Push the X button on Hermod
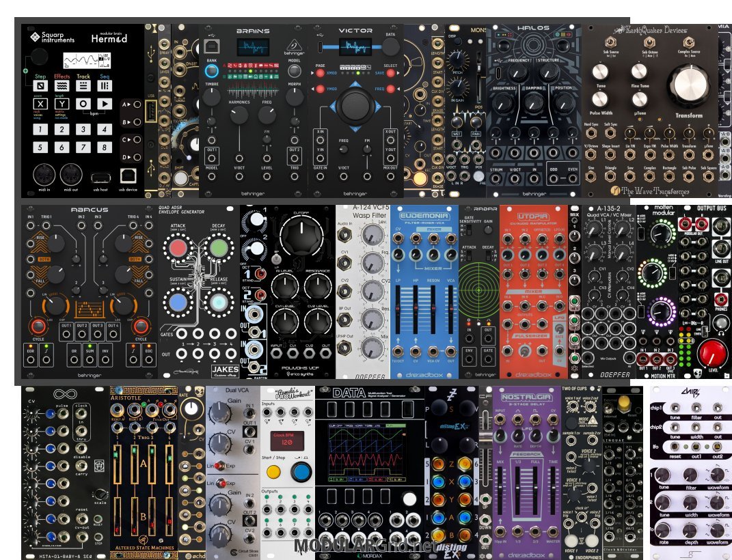The height and width of the screenshot is (560, 732). click(40, 104)
